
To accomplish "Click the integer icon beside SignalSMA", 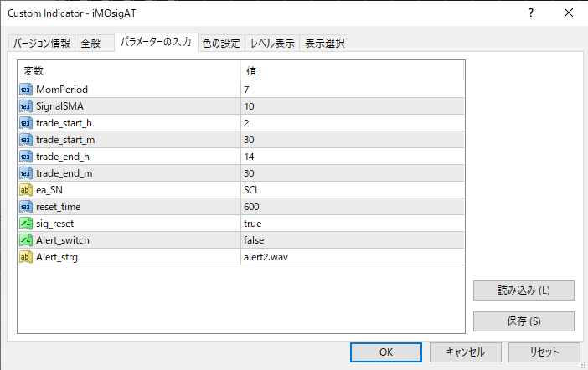I will pos(25,106).
